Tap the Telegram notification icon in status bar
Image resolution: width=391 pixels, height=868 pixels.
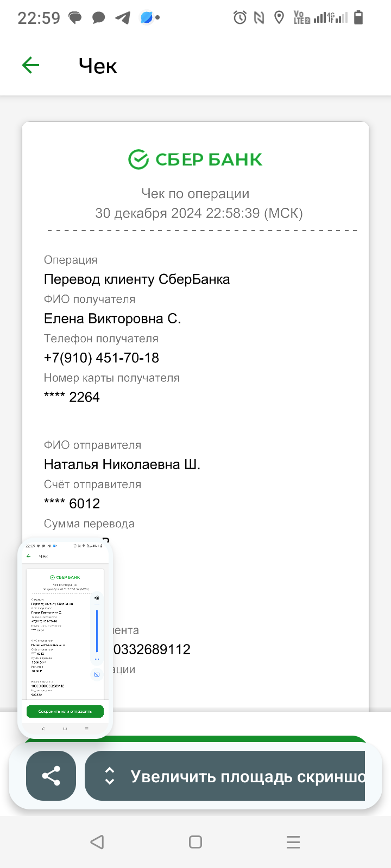click(x=123, y=18)
